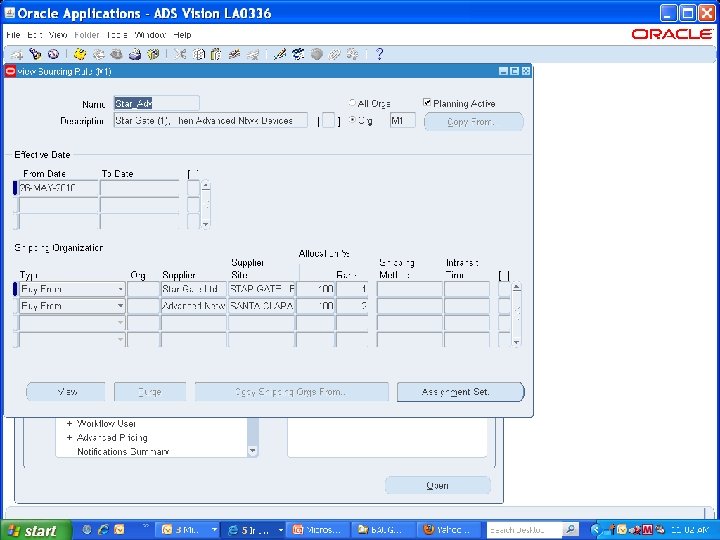Click the Translations globe toolbar icon

point(316,55)
